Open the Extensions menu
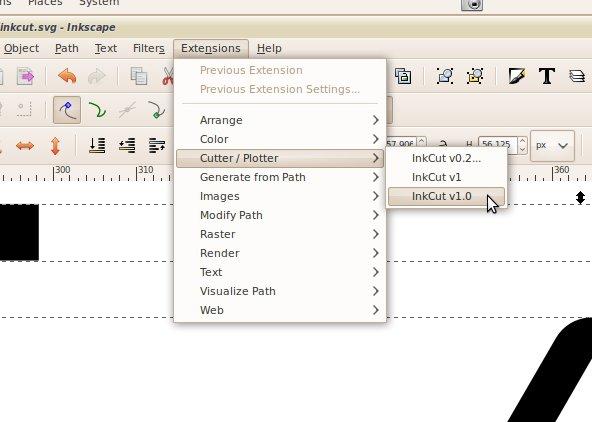592x422 pixels. pyautogui.click(x=211, y=48)
